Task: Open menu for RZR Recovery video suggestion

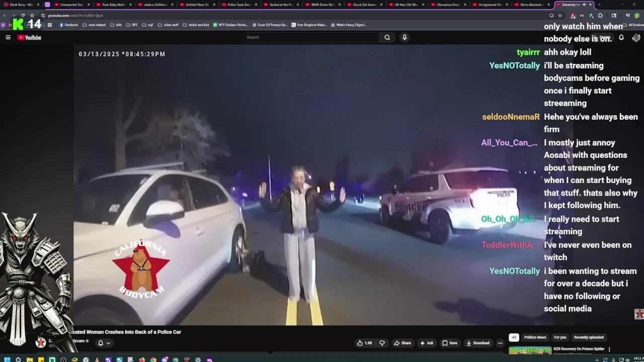Action: click(x=609, y=349)
